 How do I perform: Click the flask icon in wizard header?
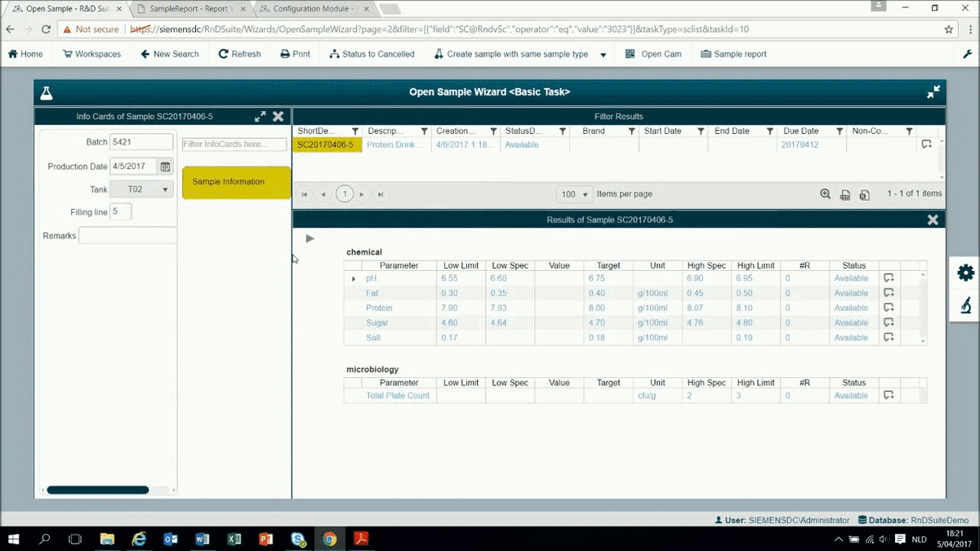pyautogui.click(x=47, y=92)
